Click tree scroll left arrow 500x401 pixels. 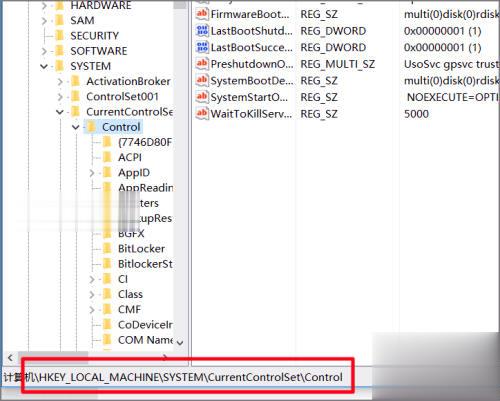(x=10, y=358)
